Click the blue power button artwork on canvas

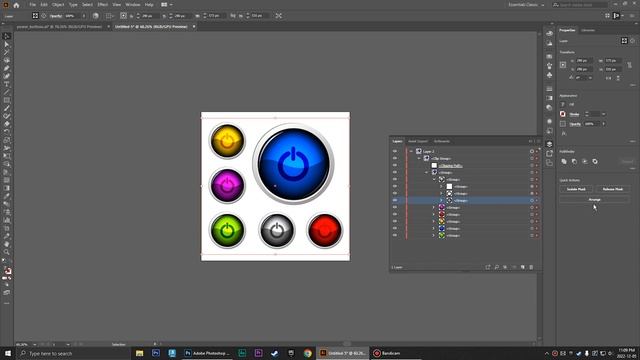[293, 164]
